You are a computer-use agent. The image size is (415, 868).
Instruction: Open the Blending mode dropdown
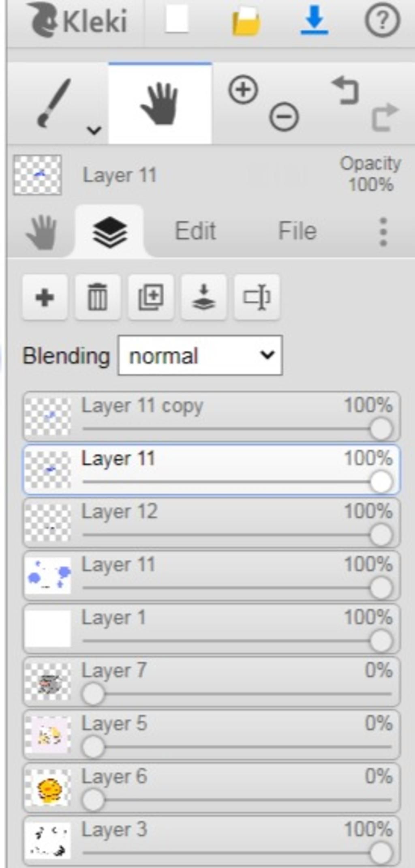200,355
